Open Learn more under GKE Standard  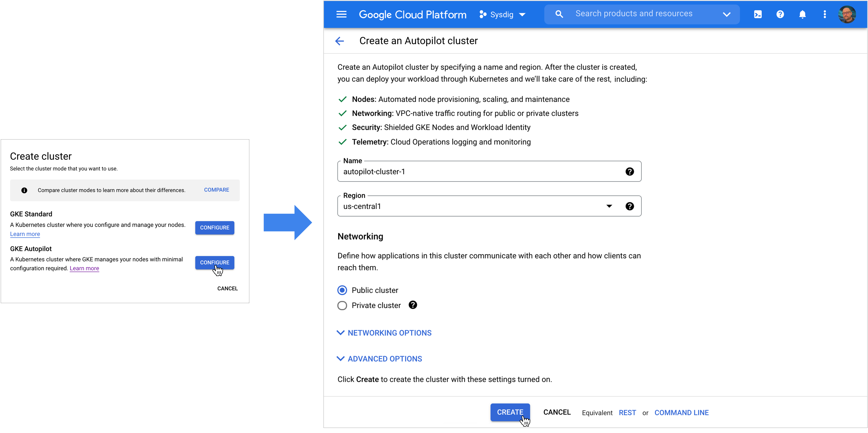coord(25,234)
